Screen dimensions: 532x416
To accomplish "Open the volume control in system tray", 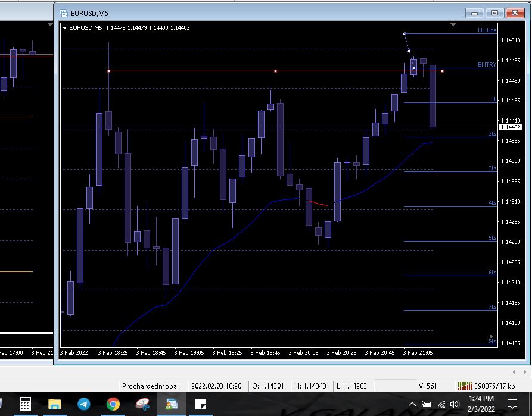I will pyautogui.click(x=455, y=404).
